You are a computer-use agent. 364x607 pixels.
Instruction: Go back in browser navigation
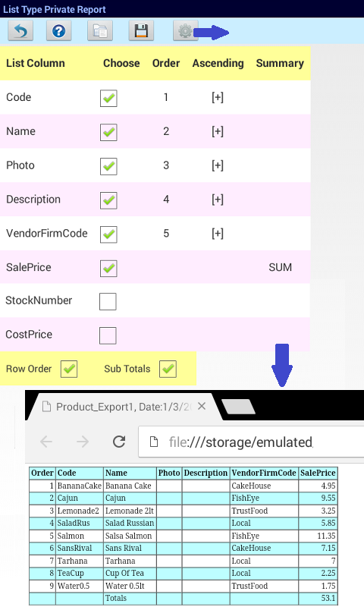pos(46,442)
